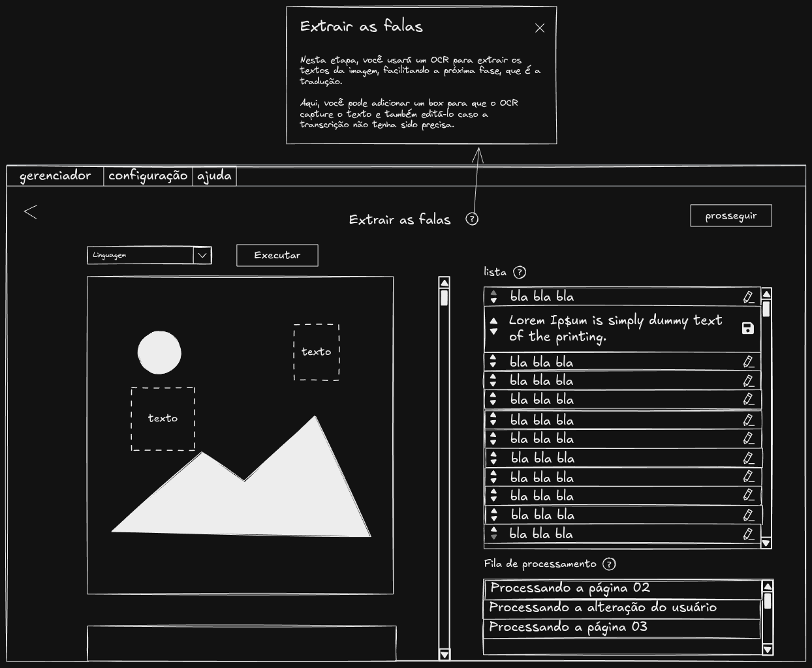This screenshot has height=668, width=812.
Task: Click reorder arrows on the Lorem Ipsum row
Action: point(494,327)
